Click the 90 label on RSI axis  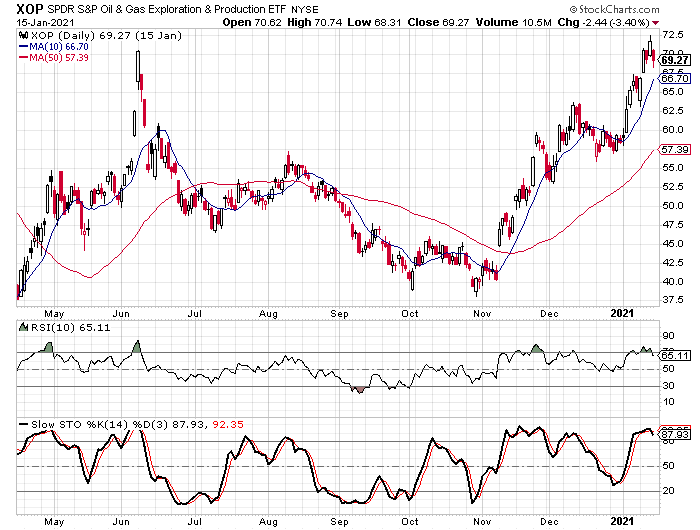coord(668,336)
